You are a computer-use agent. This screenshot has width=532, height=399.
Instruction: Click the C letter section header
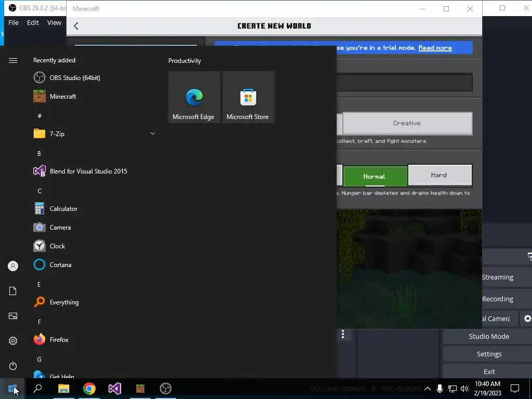[x=39, y=191]
